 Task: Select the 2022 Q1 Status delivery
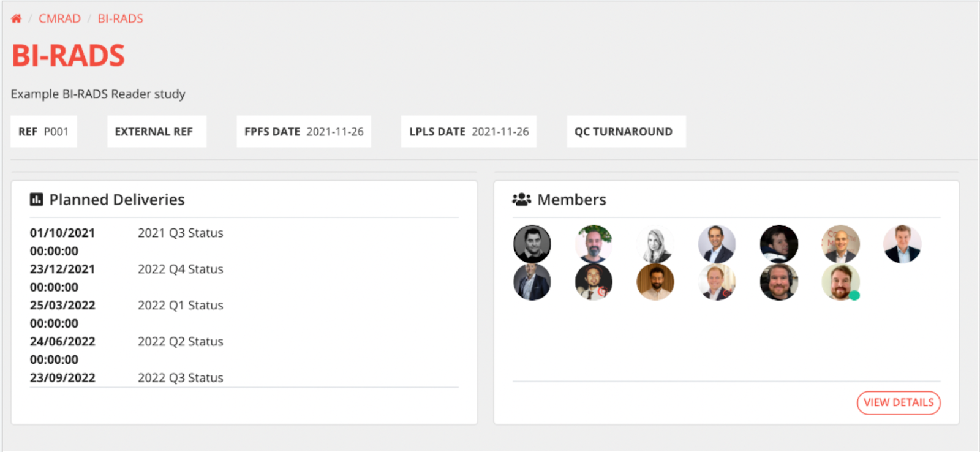[x=180, y=305]
